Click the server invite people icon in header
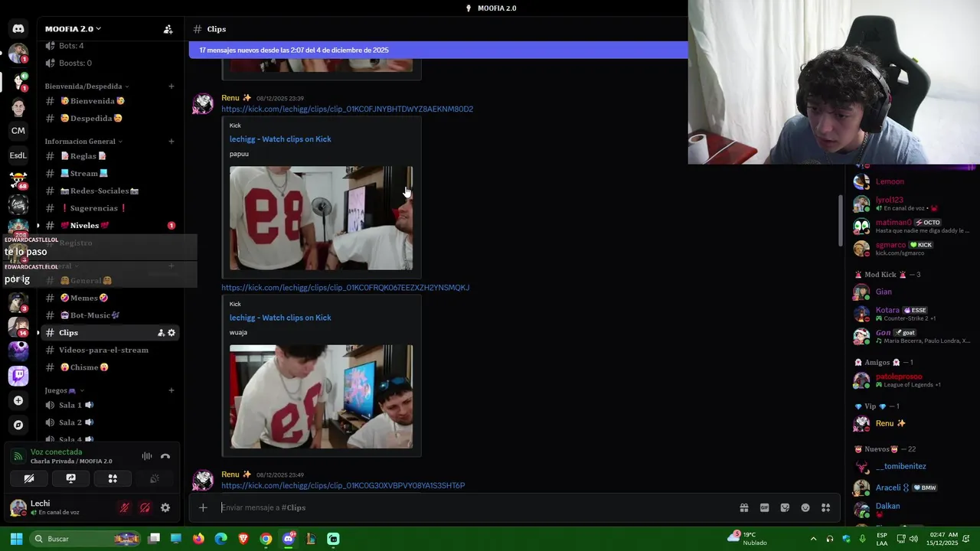The image size is (980, 551). point(168,29)
